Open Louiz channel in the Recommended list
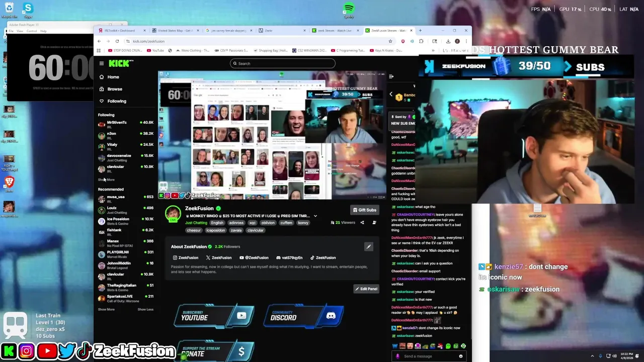 coord(126,210)
